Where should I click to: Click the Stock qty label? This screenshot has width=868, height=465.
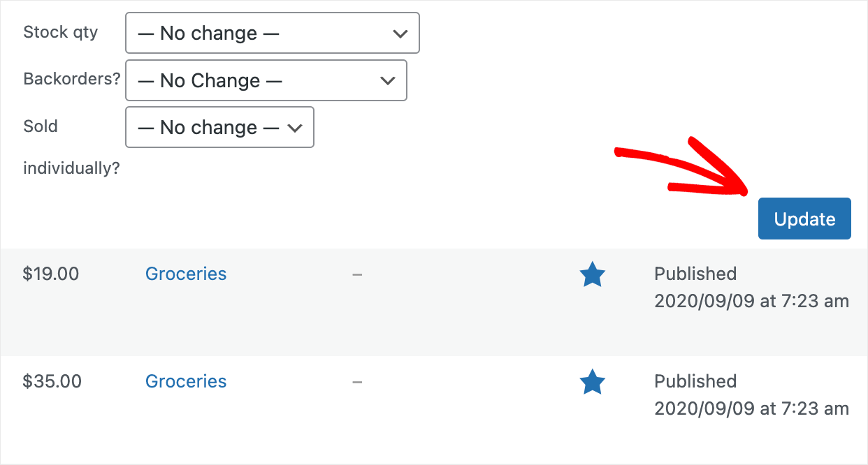[x=61, y=32]
